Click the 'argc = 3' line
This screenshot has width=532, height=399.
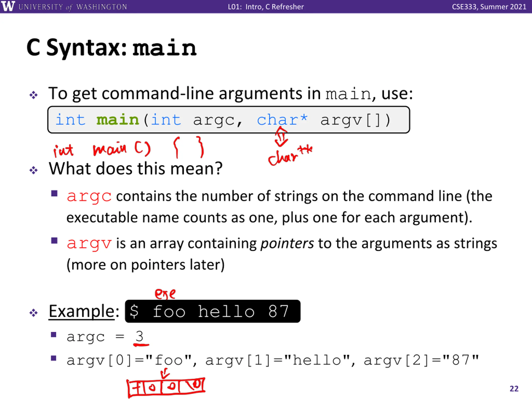point(105,337)
